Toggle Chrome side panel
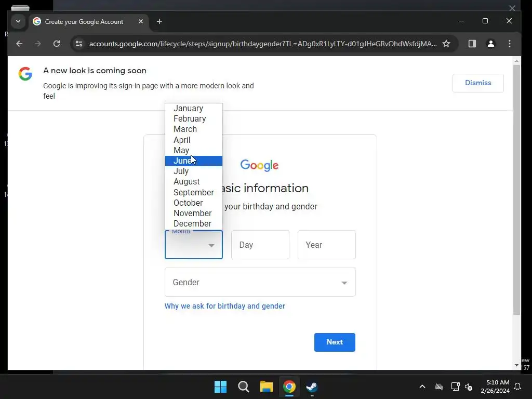 [472, 44]
